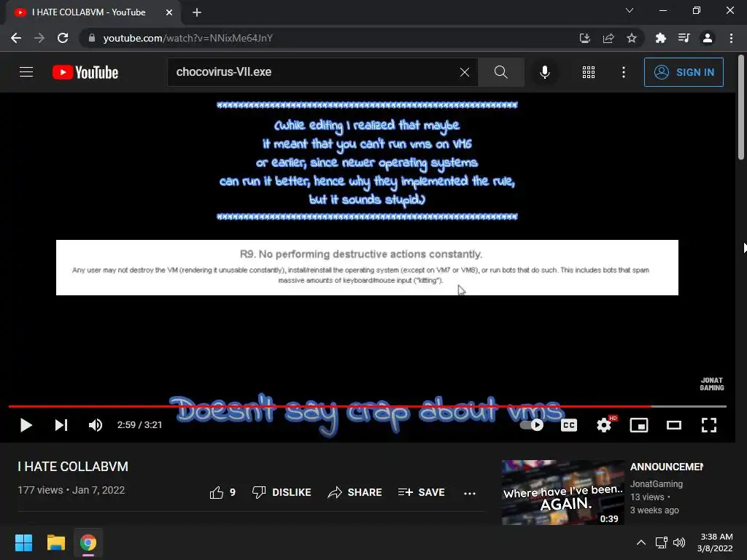The width and height of the screenshot is (747, 560).
Task: Open the tab search chevron
Action: (x=630, y=10)
